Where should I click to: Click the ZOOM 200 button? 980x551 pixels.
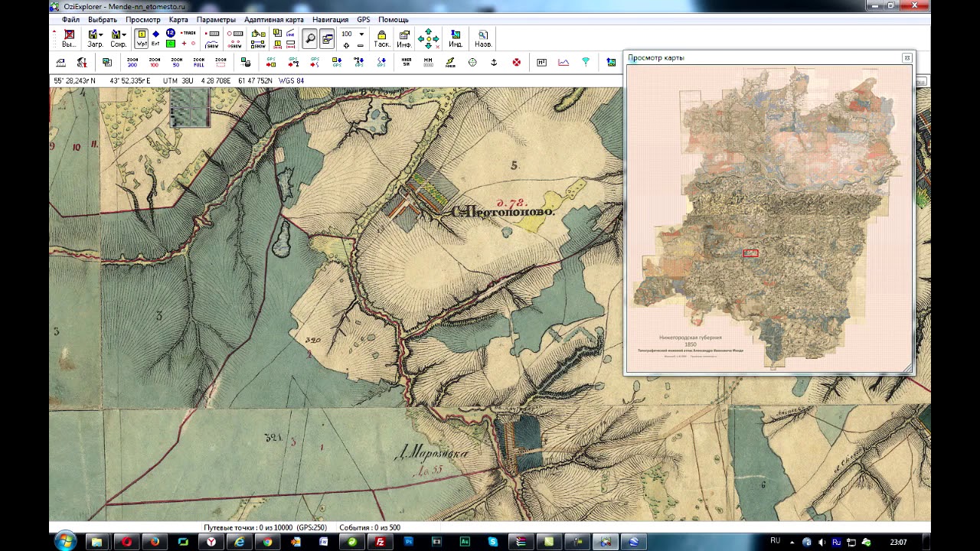(132, 62)
